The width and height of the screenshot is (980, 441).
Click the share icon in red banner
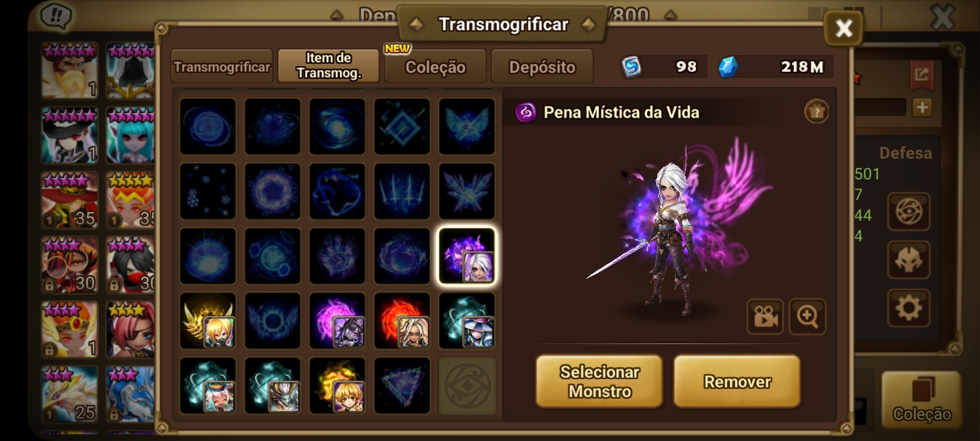[x=921, y=75]
